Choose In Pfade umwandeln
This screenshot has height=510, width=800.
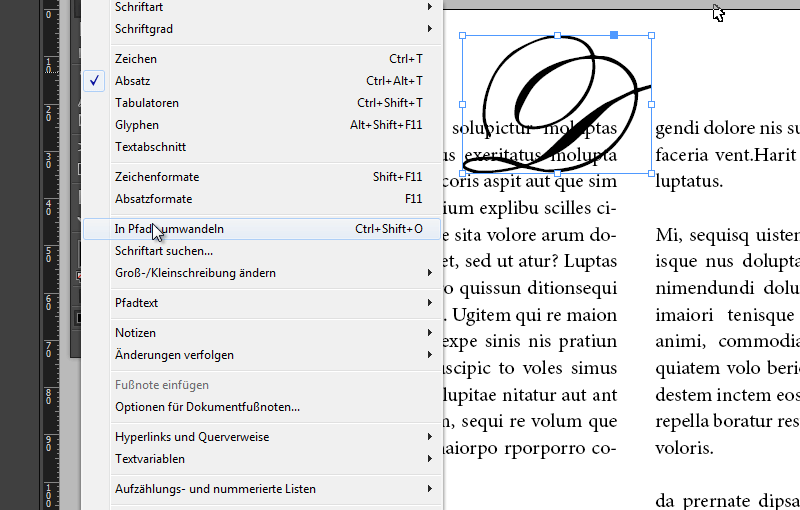pos(262,229)
